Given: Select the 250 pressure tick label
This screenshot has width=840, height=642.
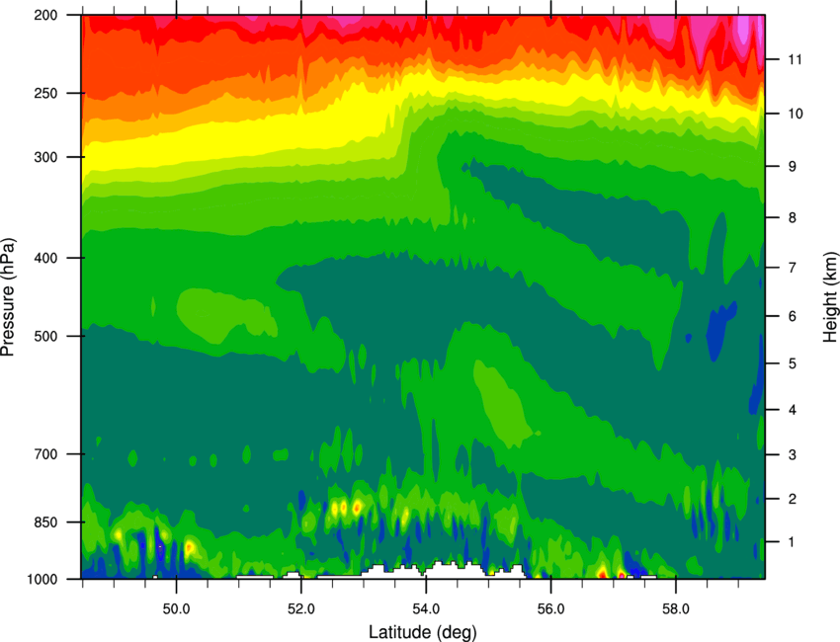Looking at the screenshot, I should (46, 93).
